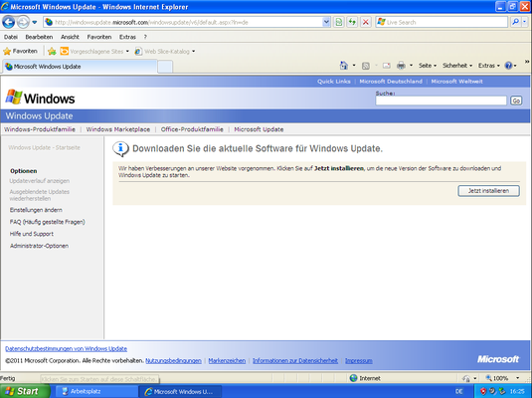The height and width of the screenshot is (398, 532).
Task: Click the DE language indicator
Action: click(x=459, y=392)
